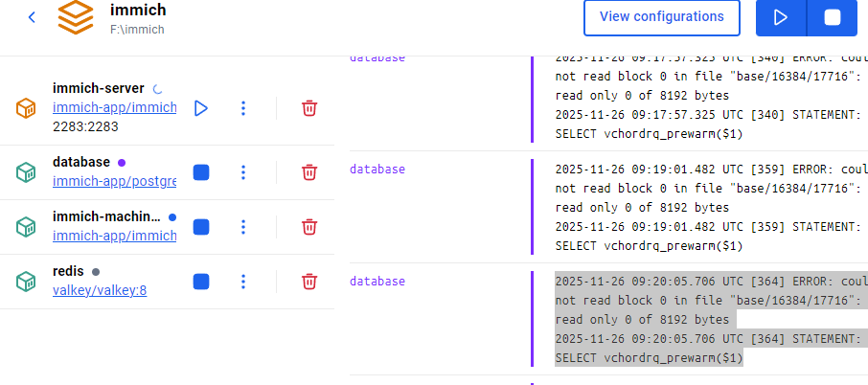Delete the immich-server container

309,108
